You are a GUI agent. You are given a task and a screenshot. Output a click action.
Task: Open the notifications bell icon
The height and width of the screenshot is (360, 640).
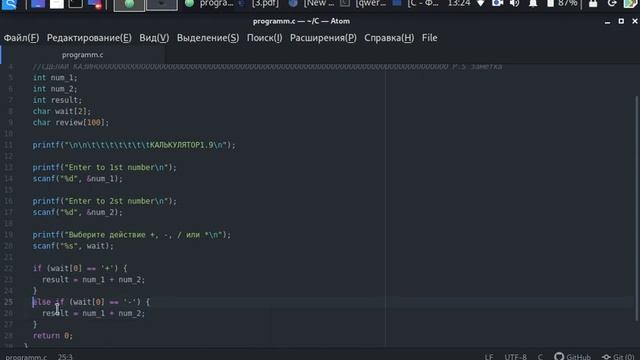pyautogui.click(x=533, y=4)
